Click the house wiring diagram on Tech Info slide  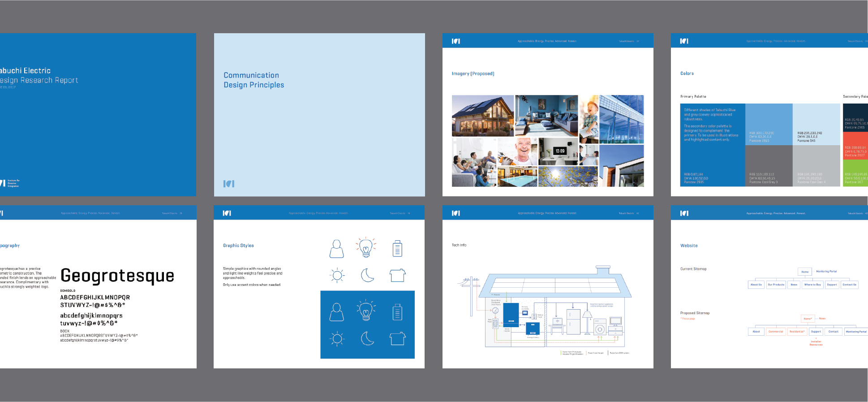pyautogui.click(x=545, y=307)
